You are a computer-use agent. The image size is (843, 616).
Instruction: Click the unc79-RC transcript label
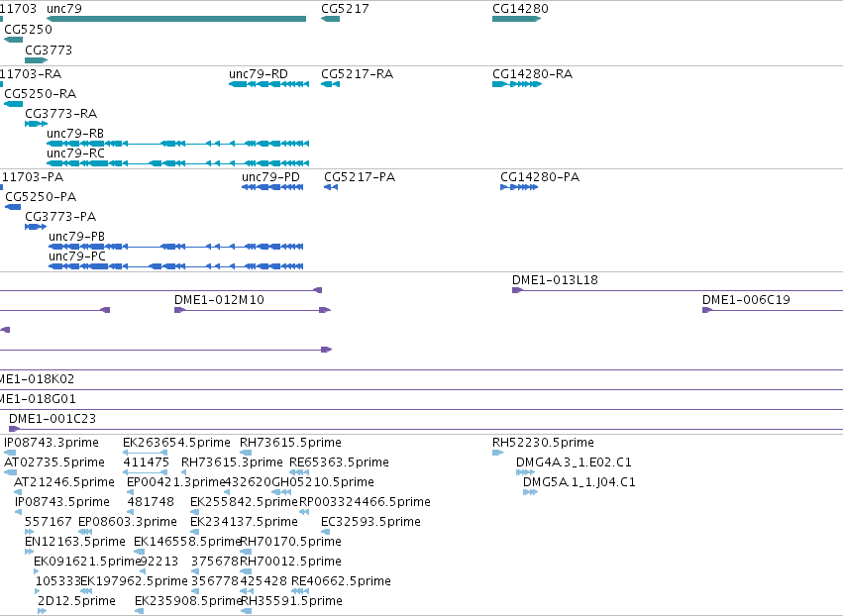(x=75, y=154)
